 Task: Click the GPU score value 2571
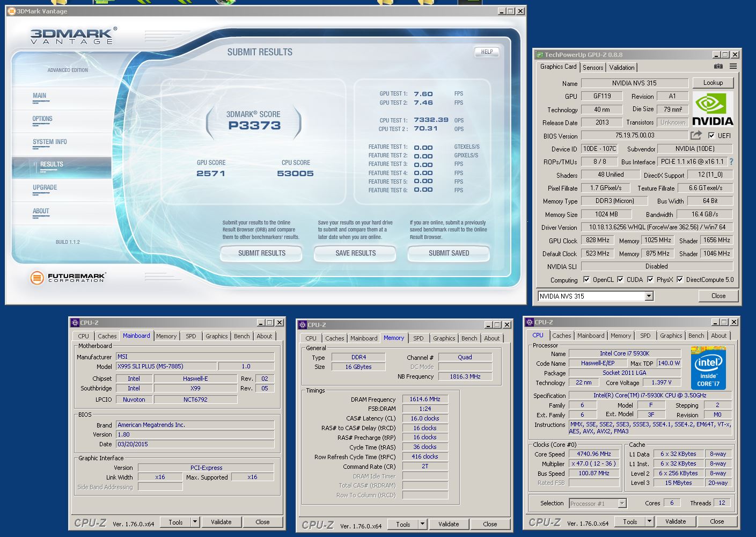point(211,173)
